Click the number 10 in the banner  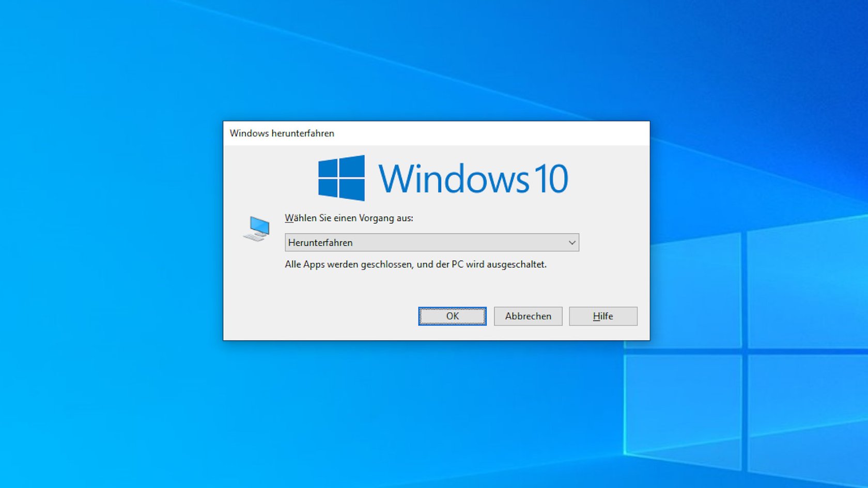pyautogui.click(x=551, y=179)
